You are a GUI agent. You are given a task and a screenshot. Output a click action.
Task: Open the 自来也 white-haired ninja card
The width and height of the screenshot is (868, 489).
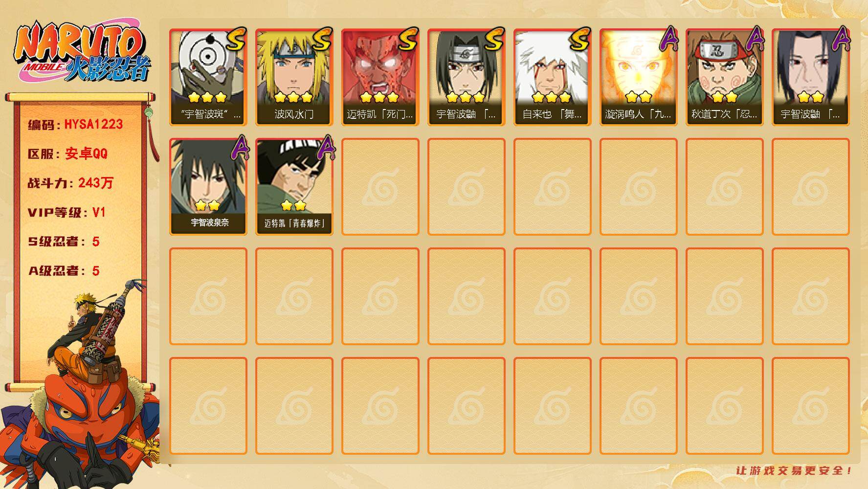tap(553, 77)
